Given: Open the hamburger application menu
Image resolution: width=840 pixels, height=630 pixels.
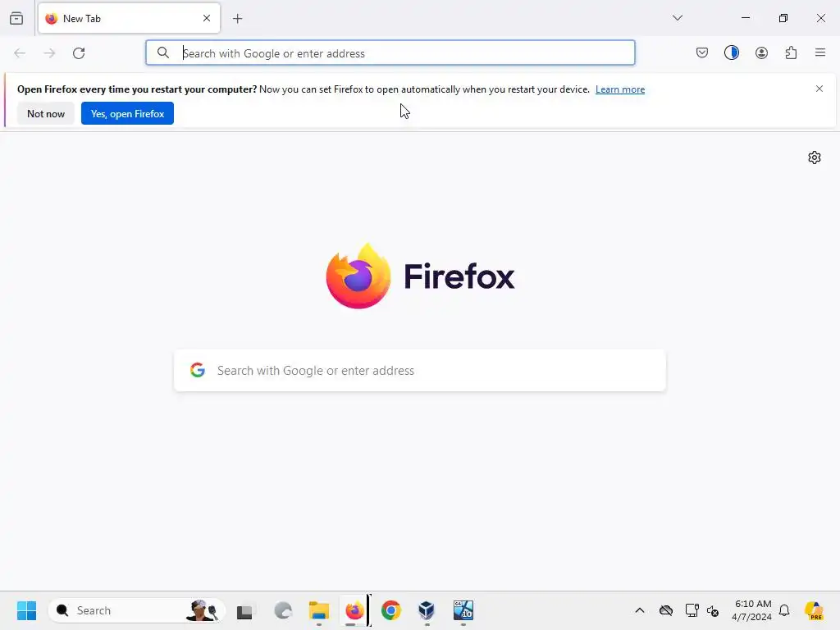Looking at the screenshot, I should click(x=820, y=52).
